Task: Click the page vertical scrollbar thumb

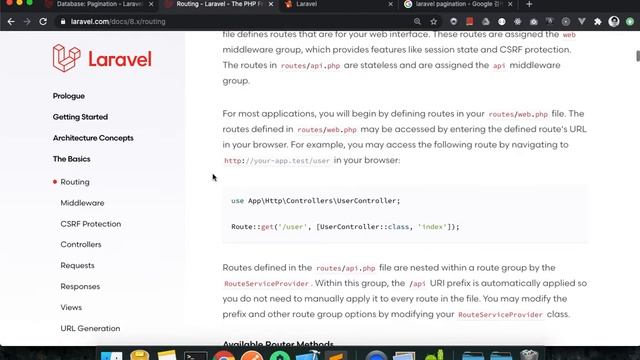Action: pos(638,56)
